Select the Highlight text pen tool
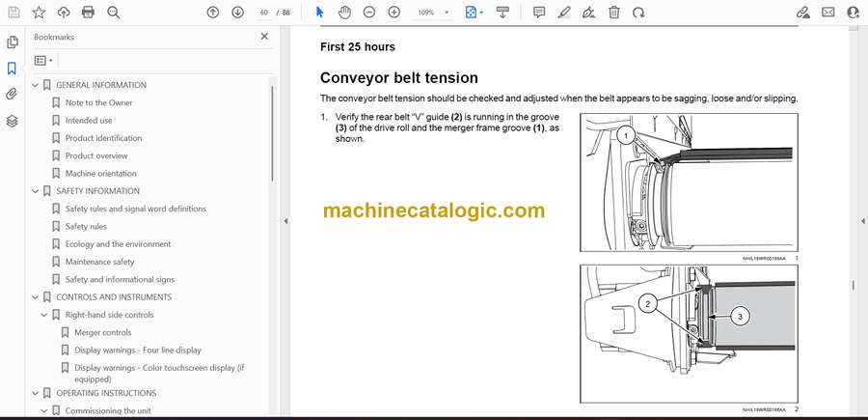The height and width of the screenshot is (420, 868). [564, 13]
